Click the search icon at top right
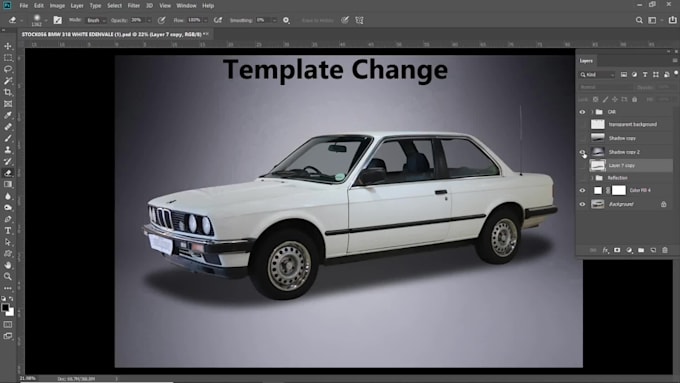Image resolution: width=680 pixels, height=383 pixels. [639, 20]
